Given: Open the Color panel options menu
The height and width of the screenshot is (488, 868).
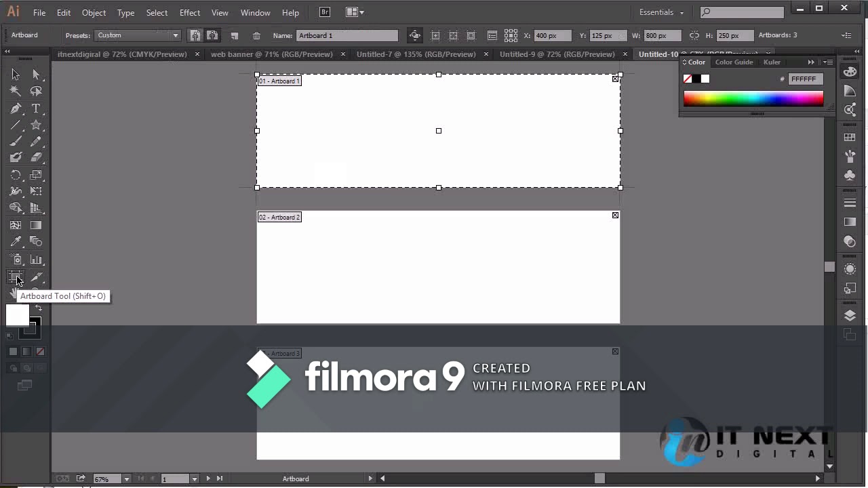Looking at the screenshot, I should click(x=828, y=62).
